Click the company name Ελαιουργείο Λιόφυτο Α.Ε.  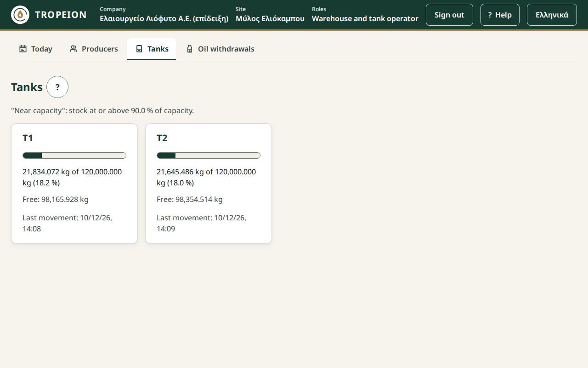point(164,19)
